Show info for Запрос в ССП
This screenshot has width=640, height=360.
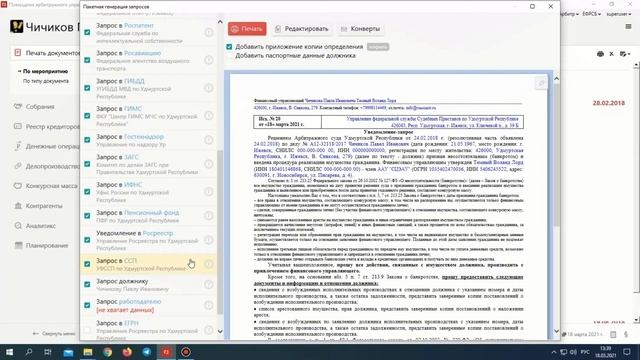click(x=209, y=264)
